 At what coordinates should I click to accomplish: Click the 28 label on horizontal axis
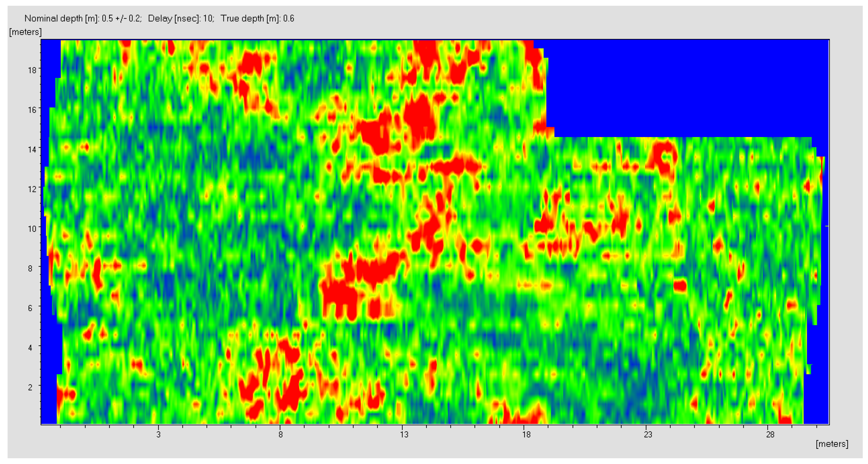[x=770, y=434]
